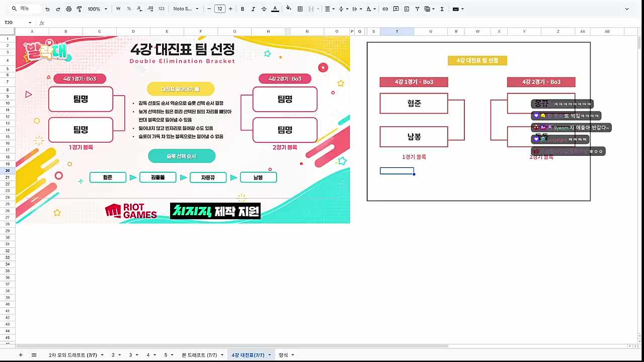Open the vertical align dropdown
The width and height of the screenshot is (644, 362).
click(343, 9)
